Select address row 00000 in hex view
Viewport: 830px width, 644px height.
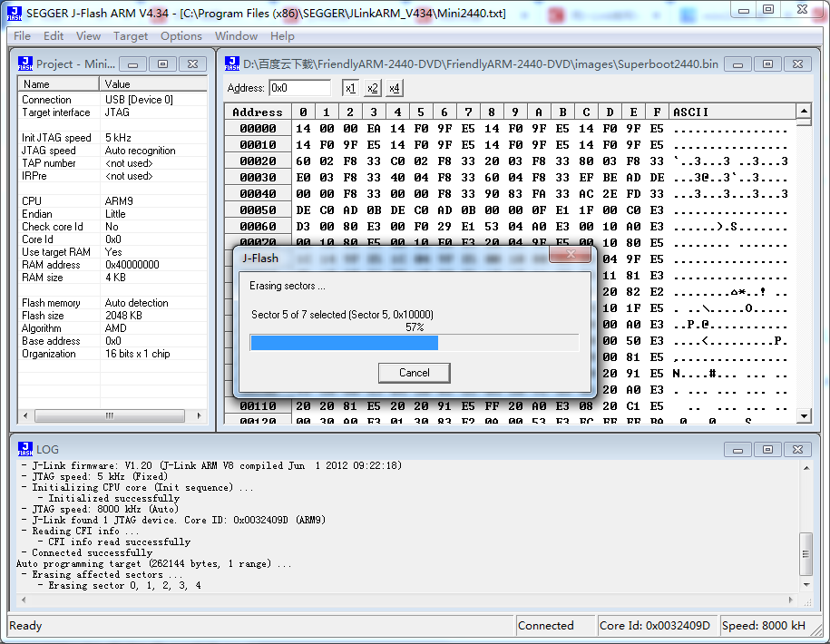pos(258,129)
